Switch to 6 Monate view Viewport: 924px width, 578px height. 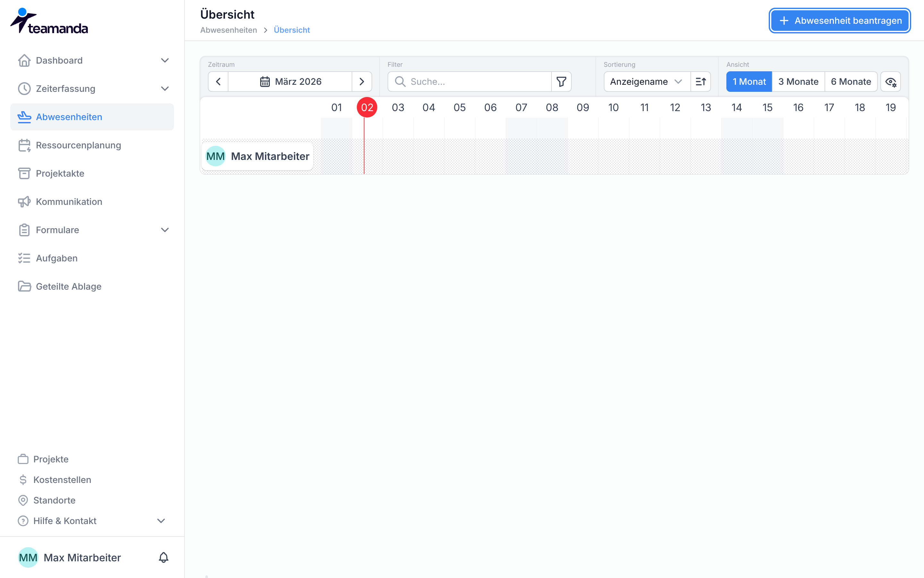point(851,82)
